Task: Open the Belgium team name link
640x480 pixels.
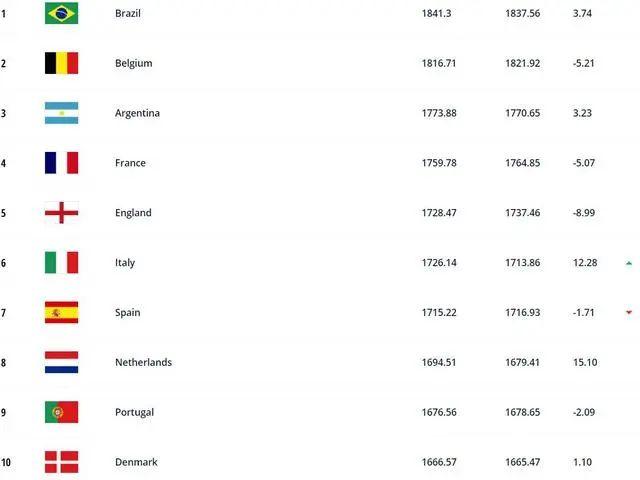Action: tap(133, 63)
